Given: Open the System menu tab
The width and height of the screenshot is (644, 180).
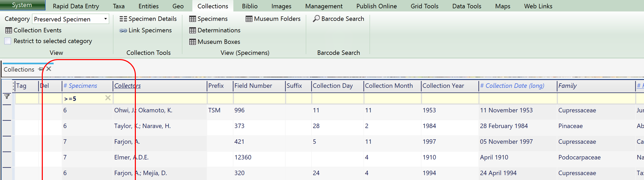Looking at the screenshot, I should (22, 5).
